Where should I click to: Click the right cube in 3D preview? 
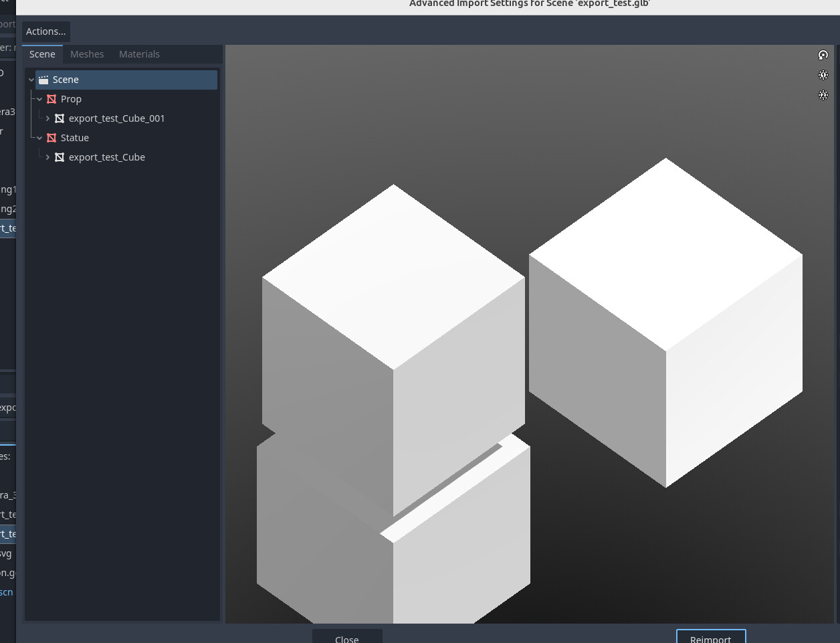(x=665, y=321)
